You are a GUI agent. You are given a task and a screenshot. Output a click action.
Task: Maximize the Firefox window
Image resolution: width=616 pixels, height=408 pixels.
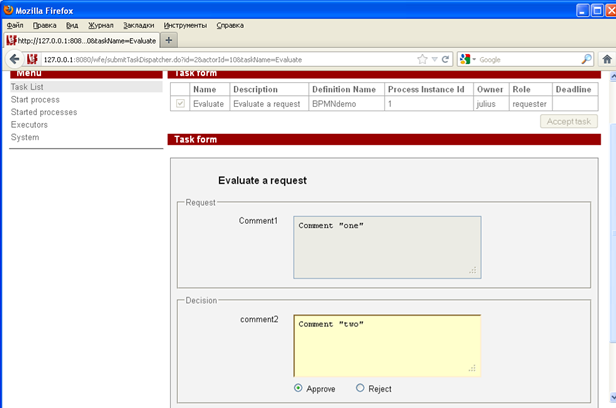click(597, 10)
